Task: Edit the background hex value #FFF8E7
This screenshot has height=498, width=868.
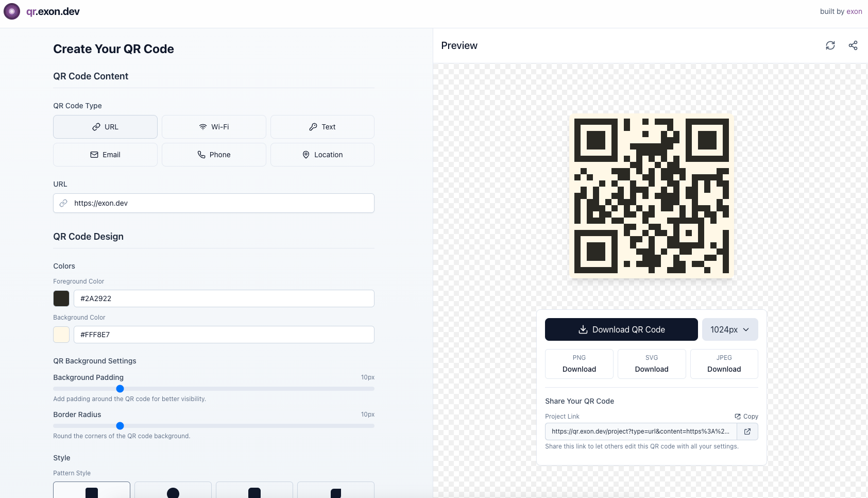Action: coord(224,335)
